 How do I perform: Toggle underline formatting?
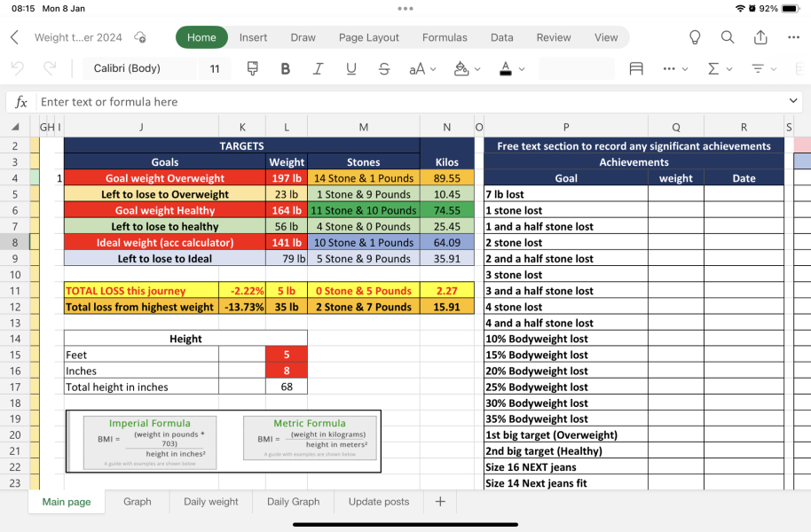(351, 69)
